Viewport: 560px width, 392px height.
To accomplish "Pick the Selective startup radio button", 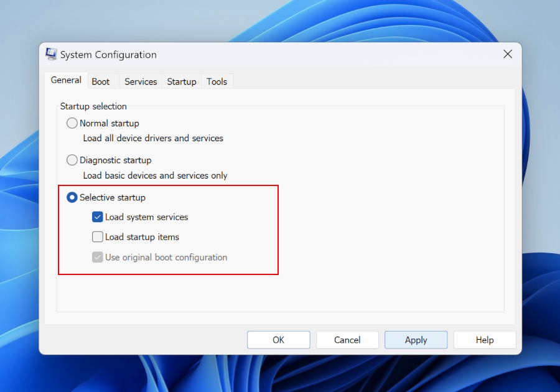I will (x=73, y=197).
